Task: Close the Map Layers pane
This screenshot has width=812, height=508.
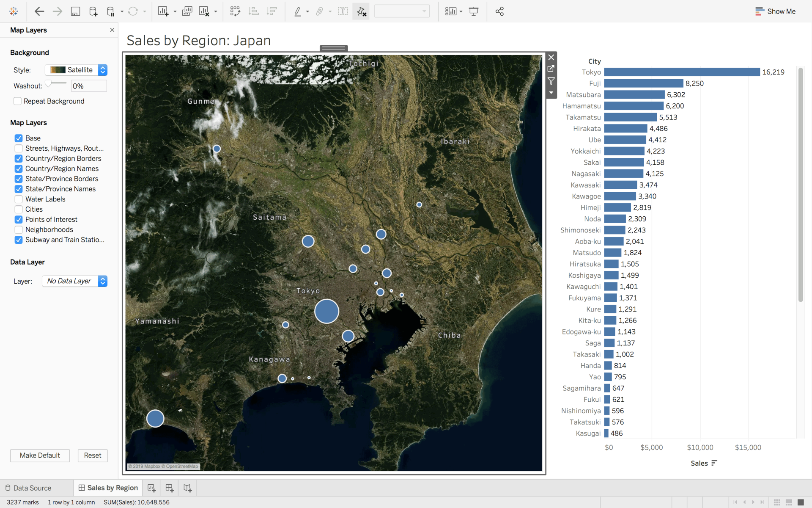Action: pos(112,30)
